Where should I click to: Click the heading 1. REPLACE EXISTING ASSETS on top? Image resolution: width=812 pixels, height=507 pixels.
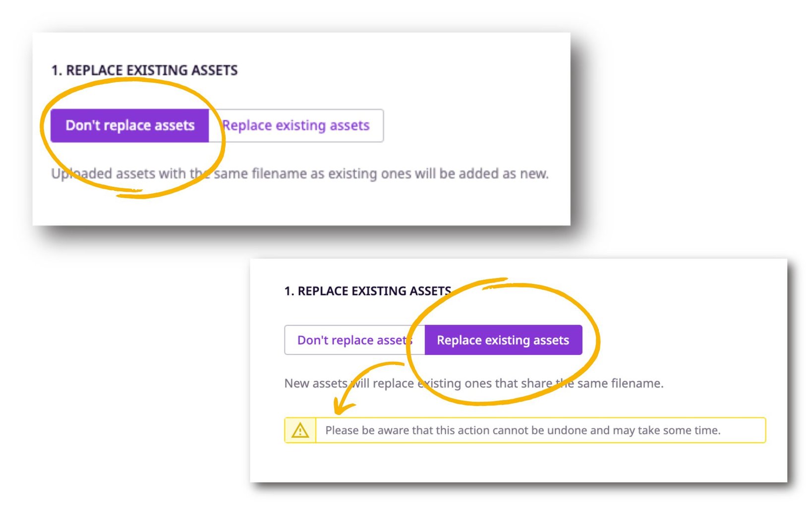pyautogui.click(x=144, y=70)
